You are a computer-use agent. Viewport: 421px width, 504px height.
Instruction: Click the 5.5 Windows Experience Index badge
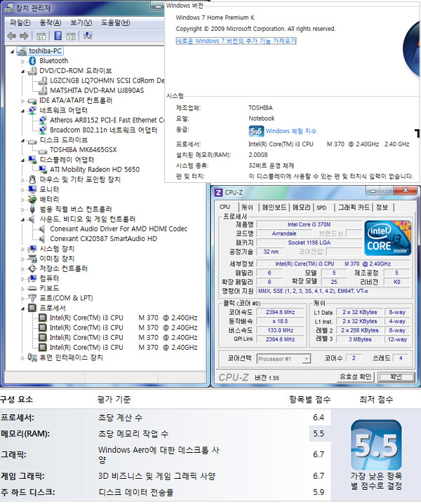coord(256,131)
